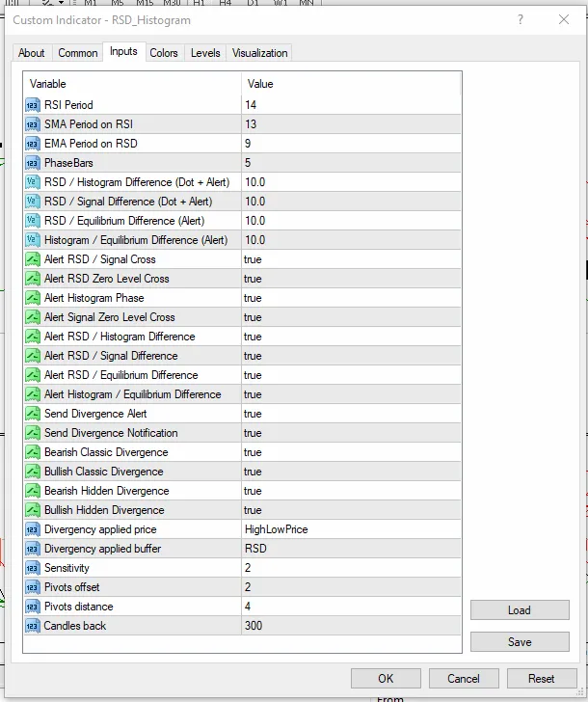Click the icon beside Alert Histogram Phase

33,298
